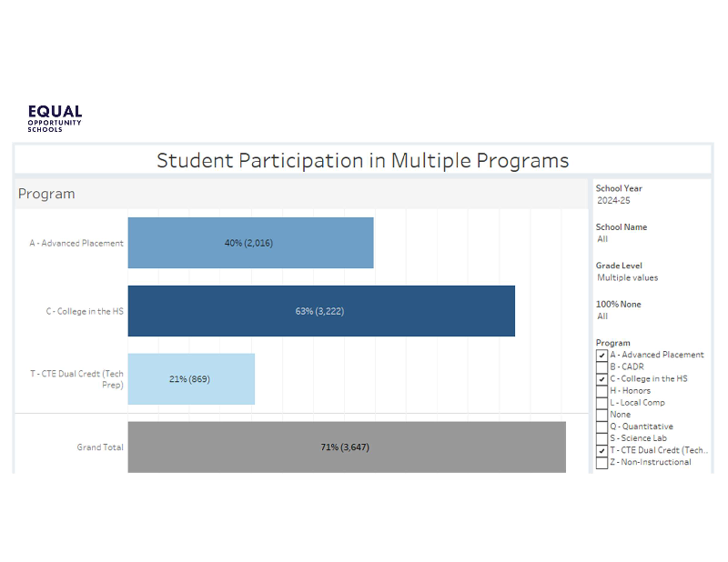
Task: Click the 'Program' chart column header
Action: [x=46, y=194]
